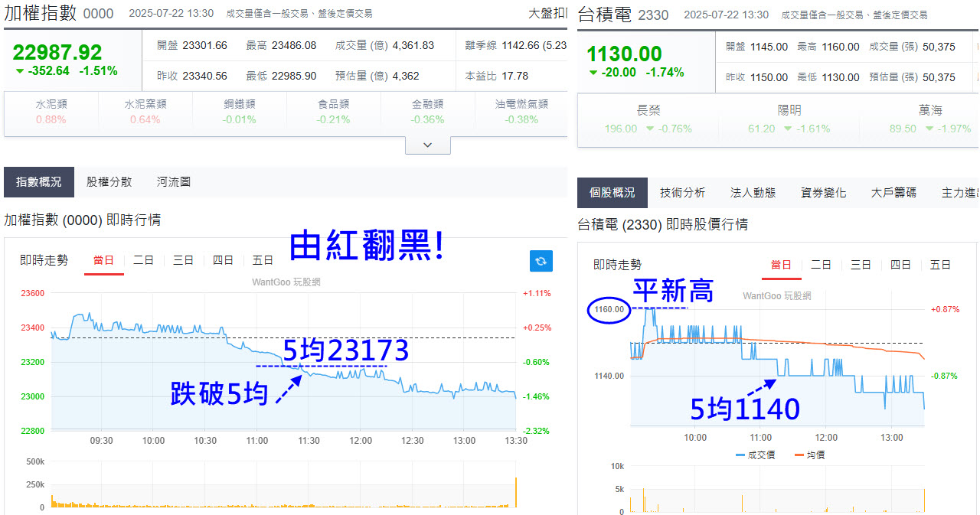The width and height of the screenshot is (980, 515).
Task: Expand the sector list with the chevron button
Action: (427, 145)
